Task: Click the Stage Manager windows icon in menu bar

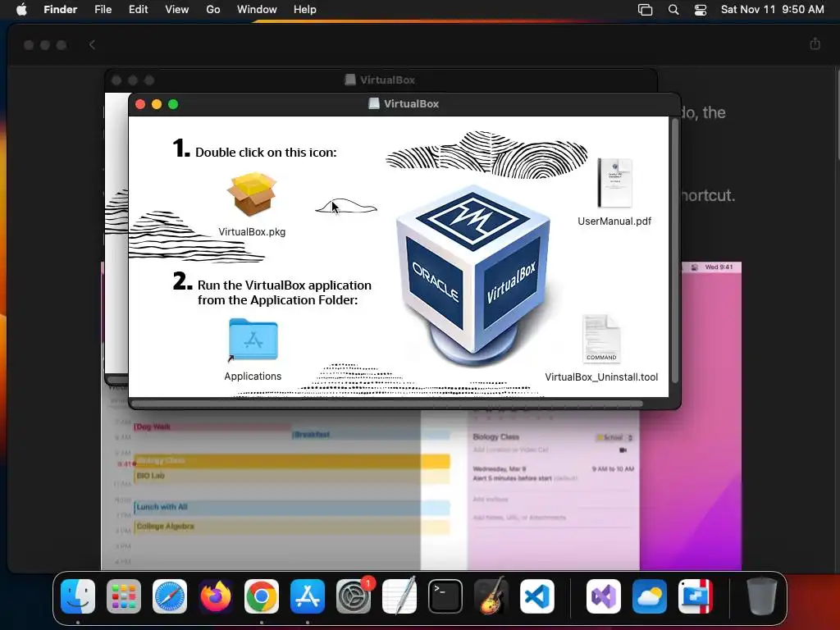Action: click(x=645, y=10)
